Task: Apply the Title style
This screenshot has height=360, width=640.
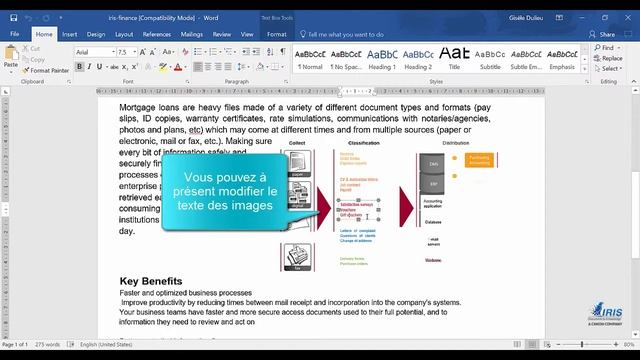Action: point(454,59)
